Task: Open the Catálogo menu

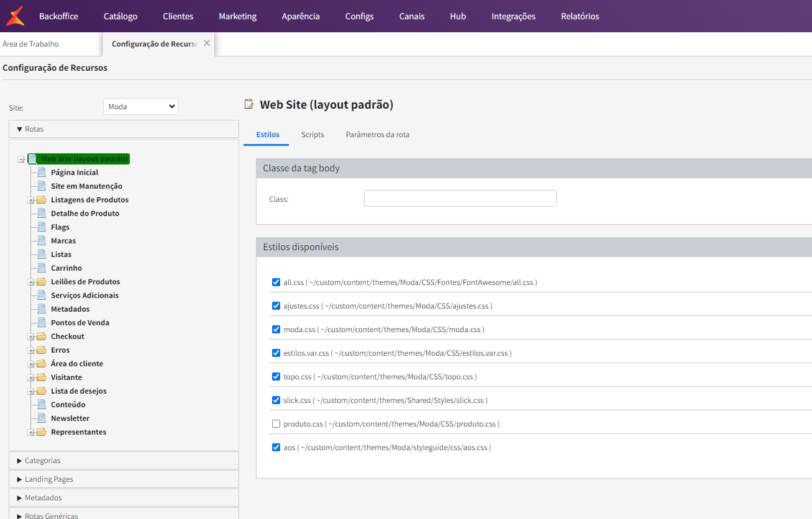Action: pyautogui.click(x=121, y=16)
